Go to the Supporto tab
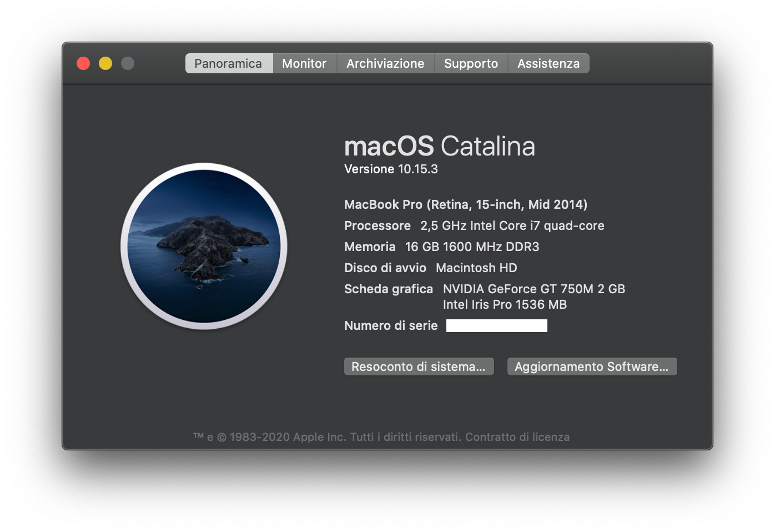Image resolution: width=775 pixels, height=532 pixels. [471, 63]
